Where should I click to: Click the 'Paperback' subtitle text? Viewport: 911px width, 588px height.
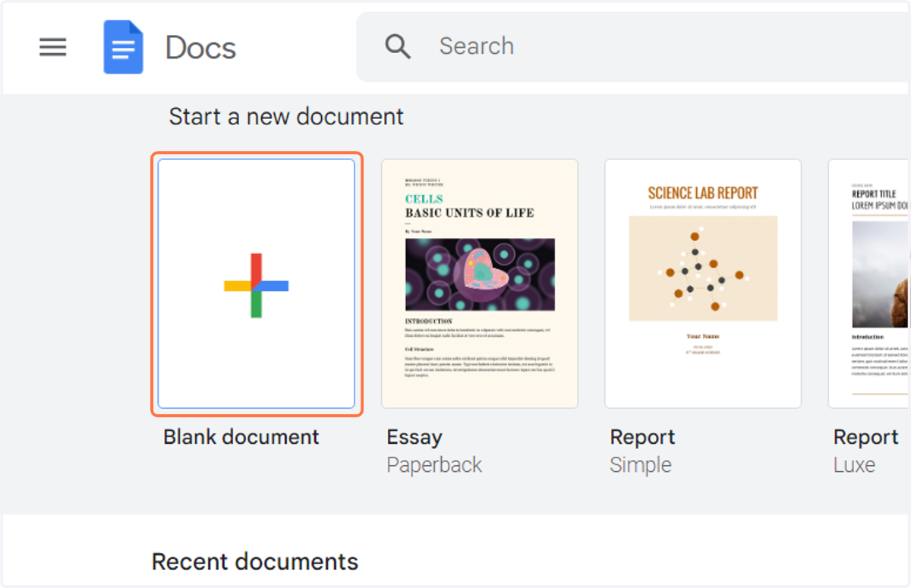pyautogui.click(x=434, y=465)
